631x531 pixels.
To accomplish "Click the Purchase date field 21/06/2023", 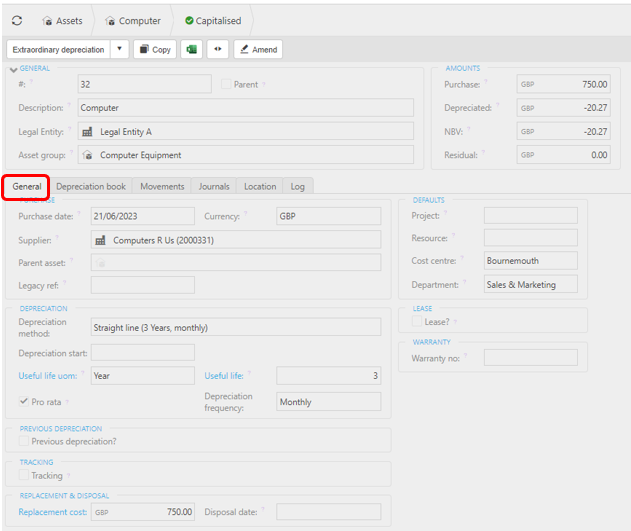I will coord(143,216).
